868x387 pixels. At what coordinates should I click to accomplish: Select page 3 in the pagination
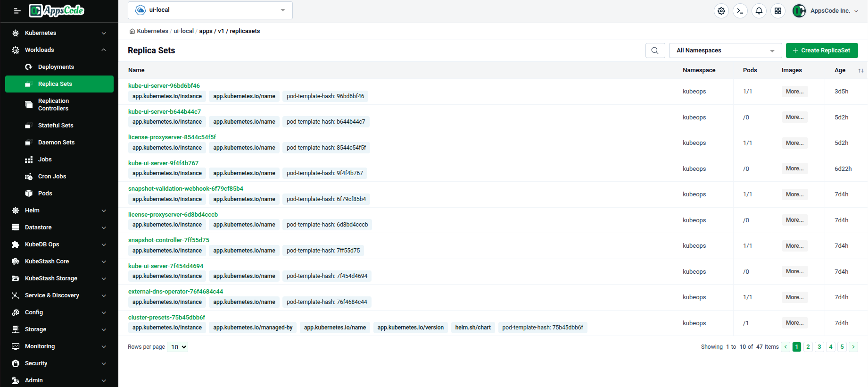click(819, 347)
